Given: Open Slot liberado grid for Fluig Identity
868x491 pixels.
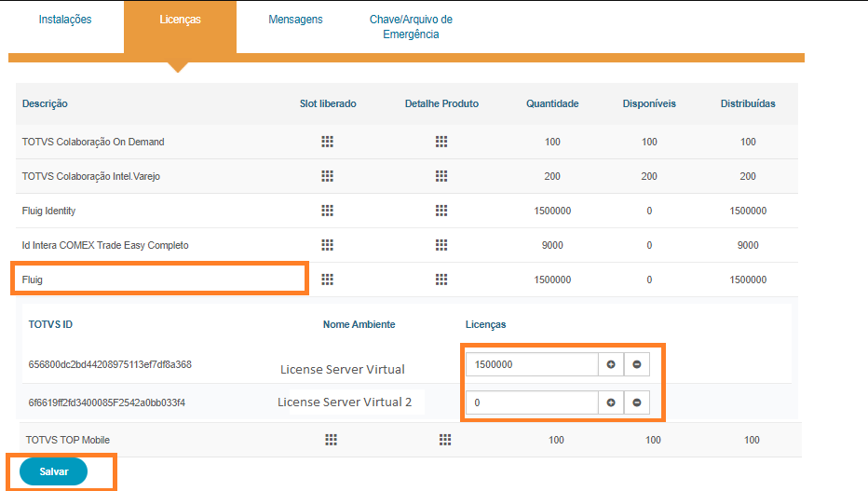Looking at the screenshot, I should click(x=327, y=211).
